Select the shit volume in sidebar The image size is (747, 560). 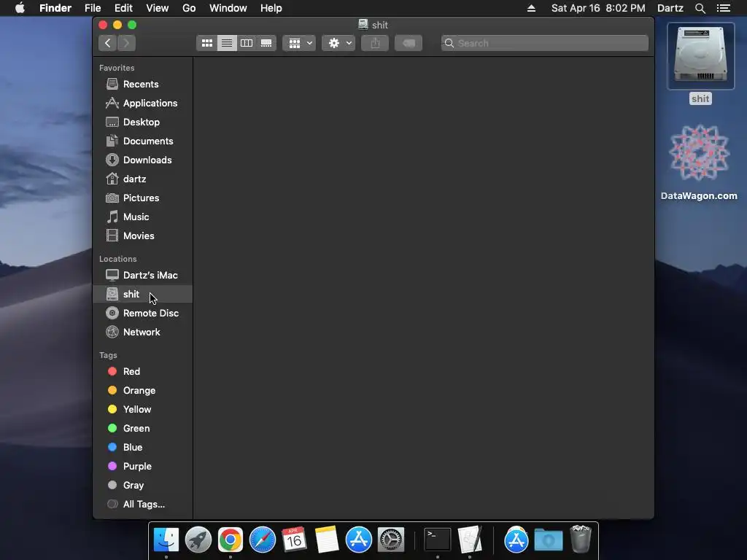click(143, 295)
